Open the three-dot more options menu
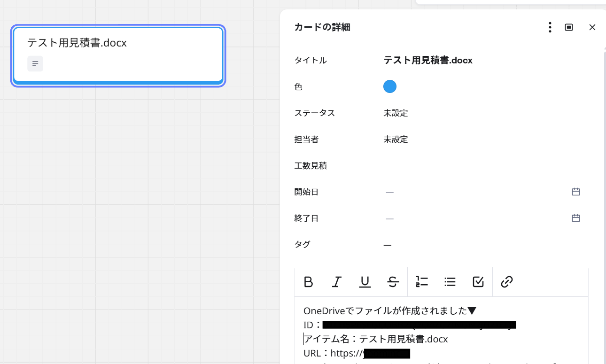606x364 pixels. (x=550, y=27)
